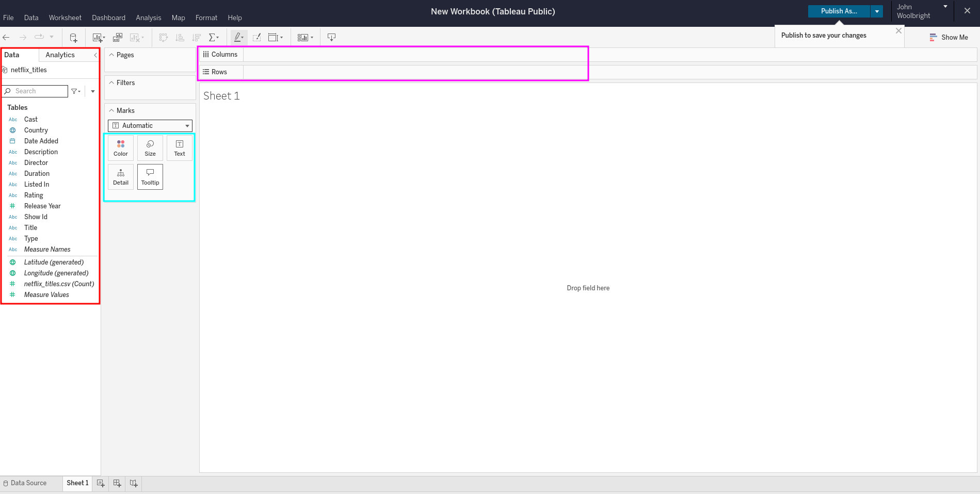Open Publish As dropdown arrow
The width and height of the screenshot is (980, 494).
pyautogui.click(x=877, y=11)
